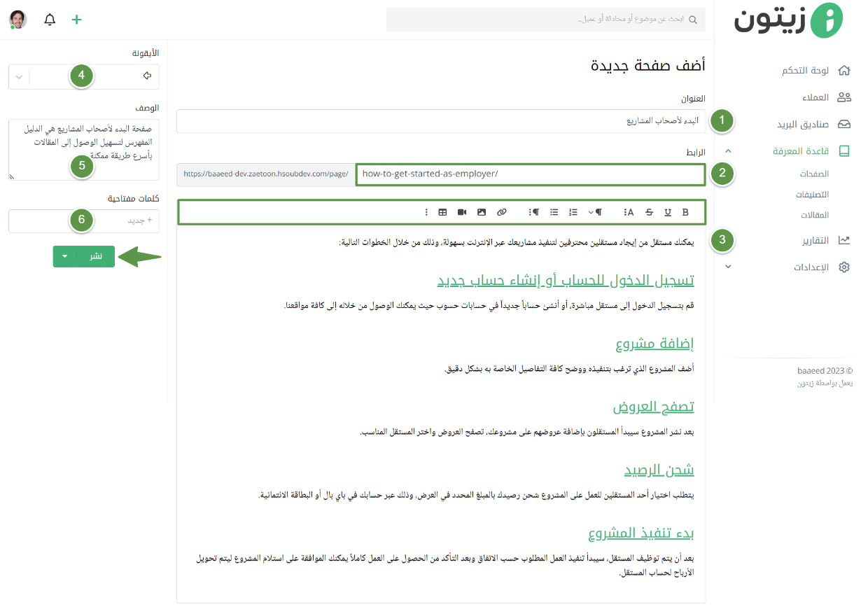The height and width of the screenshot is (616, 861).
Task: Click heading link بدء تنفيذ المشروع
Action: [x=641, y=533]
